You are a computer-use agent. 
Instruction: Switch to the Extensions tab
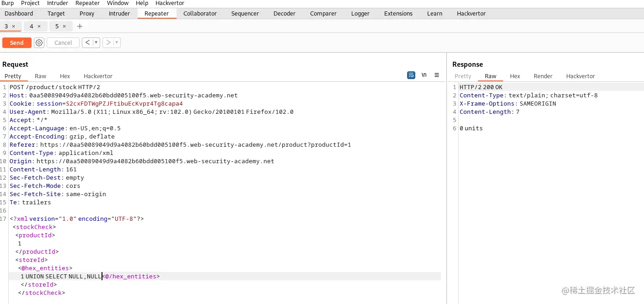click(x=398, y=13)
